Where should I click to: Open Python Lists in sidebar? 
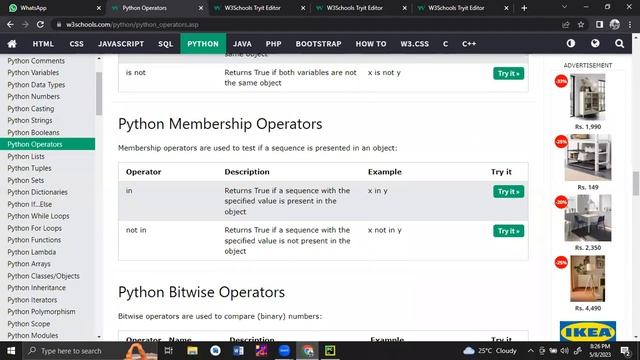pyautogui.click(x=26, y=156)
